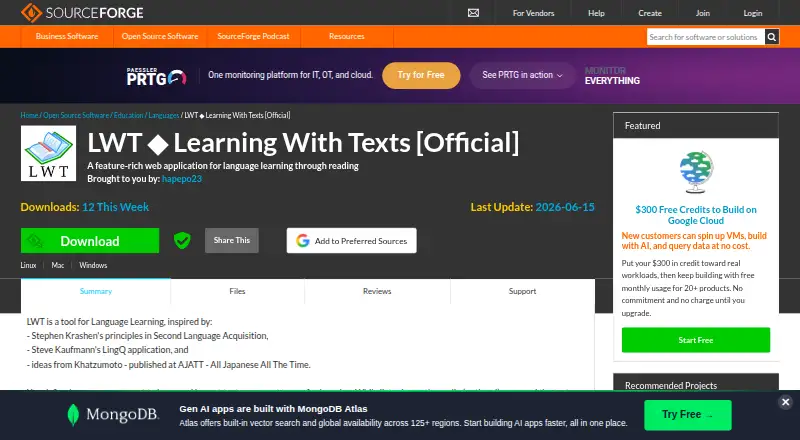Viewport: 800px width, 440px height.
Task: Open the Languages breadcrumb link
Action: click(164, 115)
